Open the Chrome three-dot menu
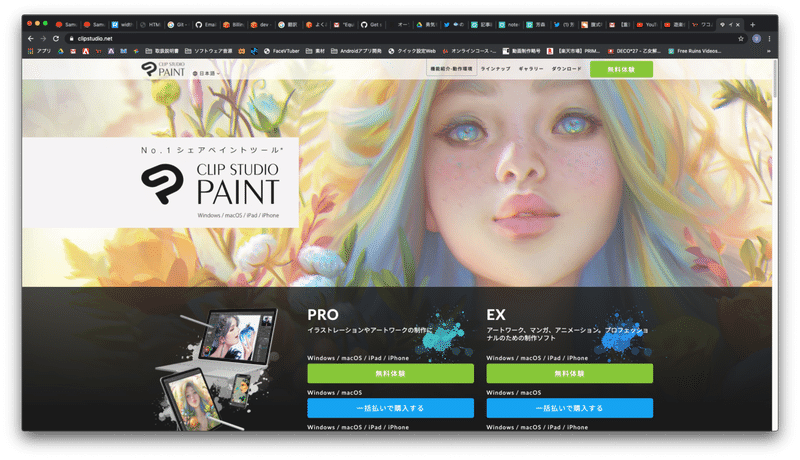 click(769, 38)
